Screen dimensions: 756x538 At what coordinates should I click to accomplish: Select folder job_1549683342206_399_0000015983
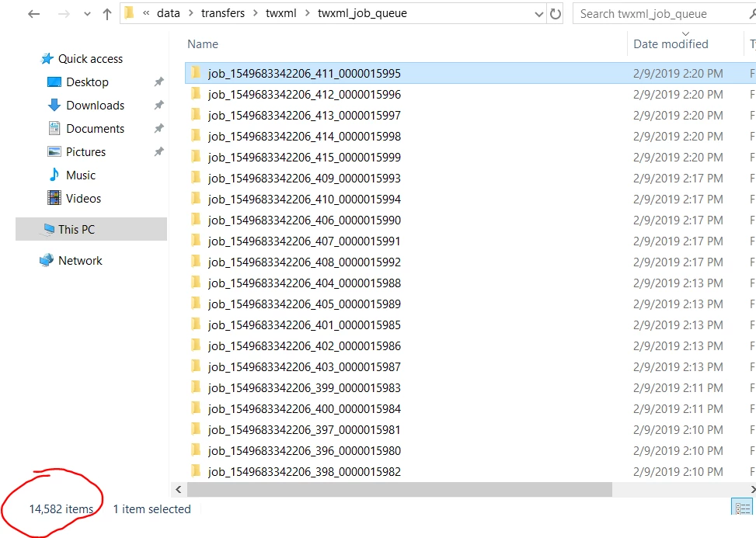(305, 387)
